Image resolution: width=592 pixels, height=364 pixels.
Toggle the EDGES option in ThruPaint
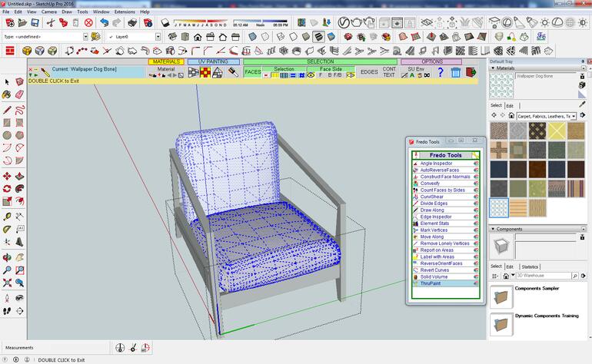point(369,72)
